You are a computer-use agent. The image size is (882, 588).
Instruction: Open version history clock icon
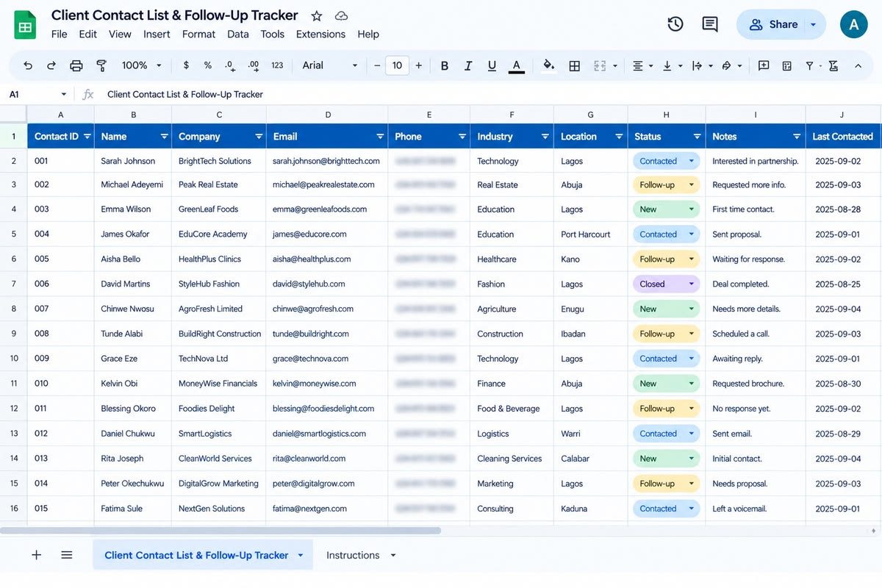[x=675, y=24]
